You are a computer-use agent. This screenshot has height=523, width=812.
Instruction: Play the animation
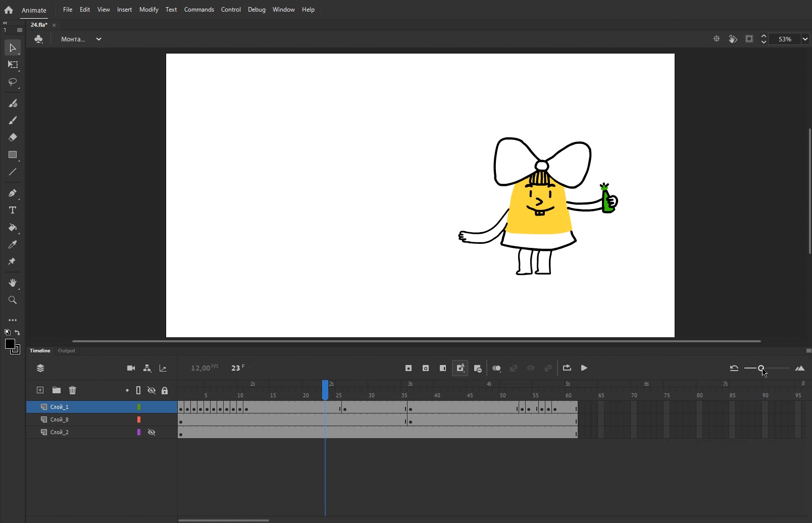tap(584, 368)
